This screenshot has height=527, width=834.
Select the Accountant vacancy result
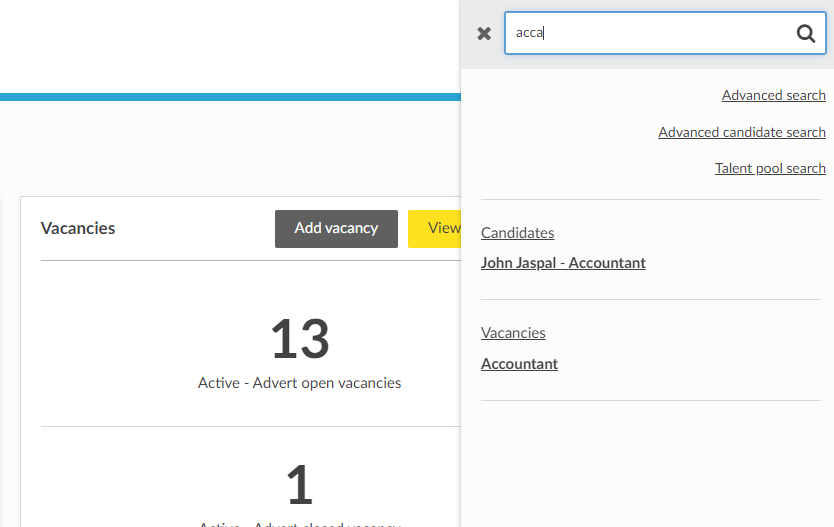click(x=519, y=364)
